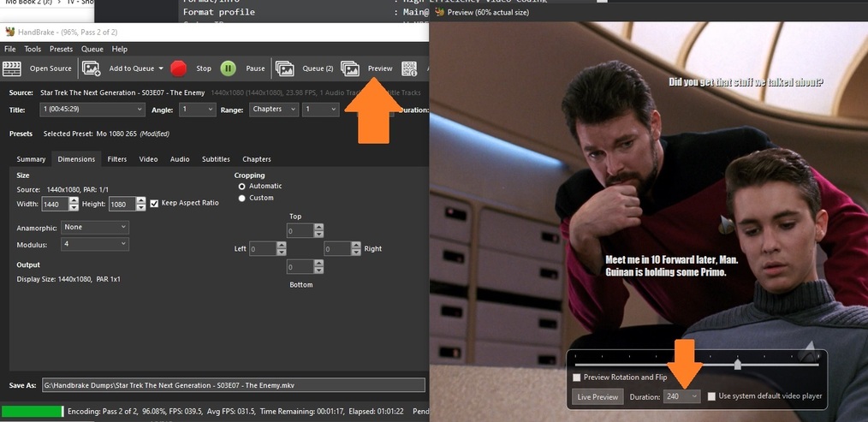Viewport: 868px width, 422px height.
Task: Click the Height stepper arrows
Action: coord(141,205)
